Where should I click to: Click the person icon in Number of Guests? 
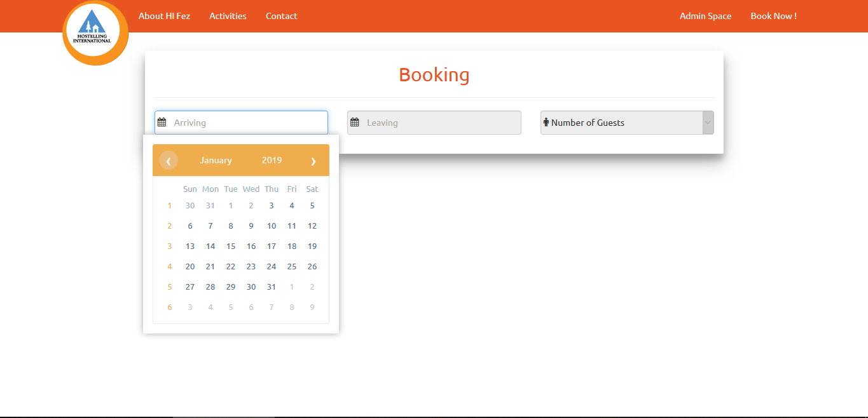546,122
